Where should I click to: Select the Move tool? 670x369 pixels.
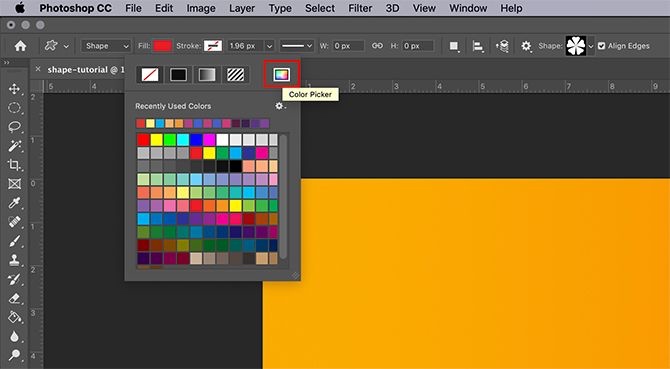pos(14,88)
